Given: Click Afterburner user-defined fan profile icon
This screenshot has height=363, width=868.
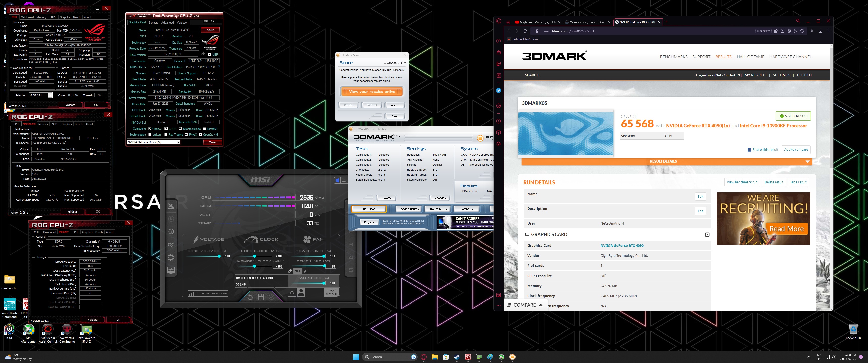Looking at the screenshot, I should (x=301, y=292).
